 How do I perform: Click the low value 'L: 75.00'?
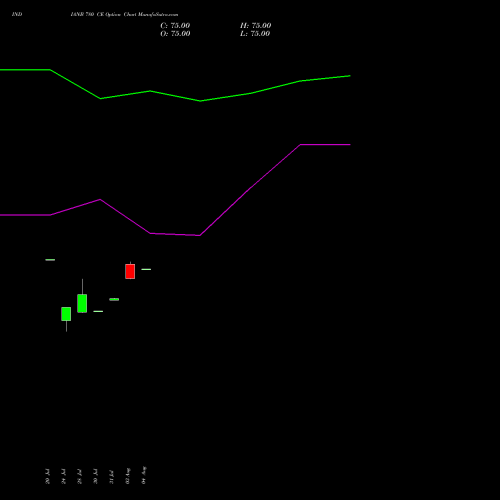(x=255, y=34)
